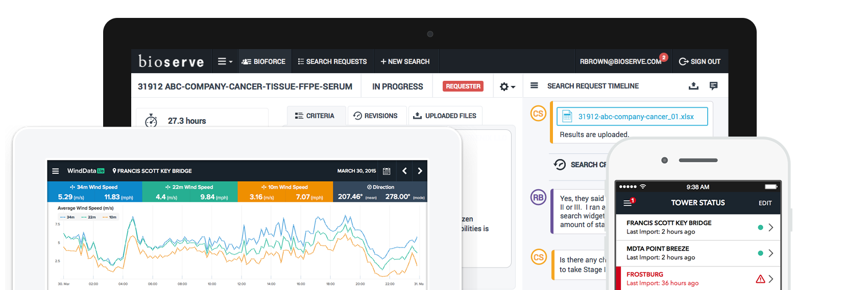Select MDTA POINT BREEZE tower name
Viewport: 868px width, 290px height.
click(x=658, y=249)
